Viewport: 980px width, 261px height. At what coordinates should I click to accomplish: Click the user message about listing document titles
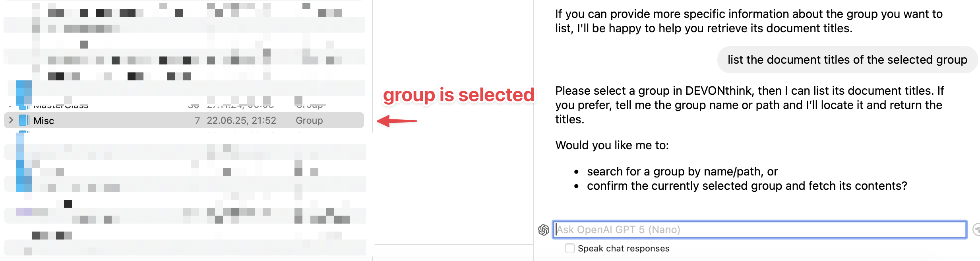click(847, 60)
